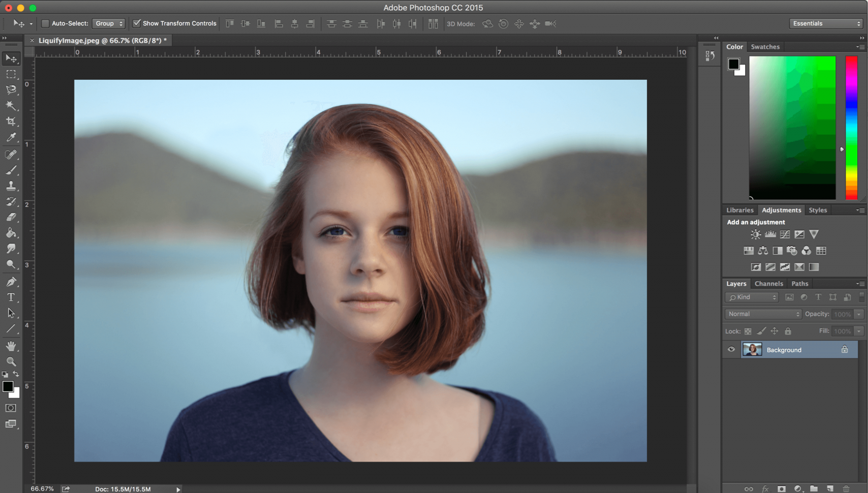Select the Hand tool
This screenshot has height=493, width=868.
11,346
